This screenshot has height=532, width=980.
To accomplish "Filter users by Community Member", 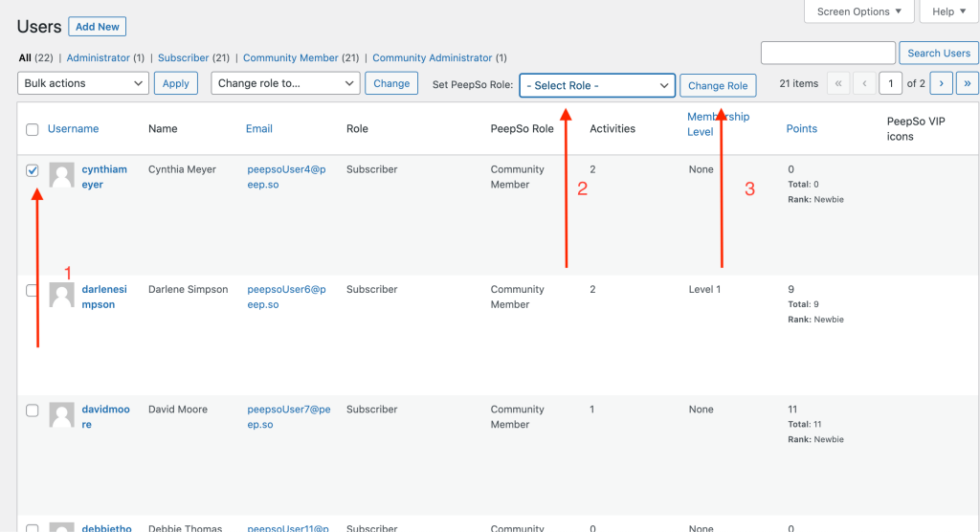I will [291, 57].
